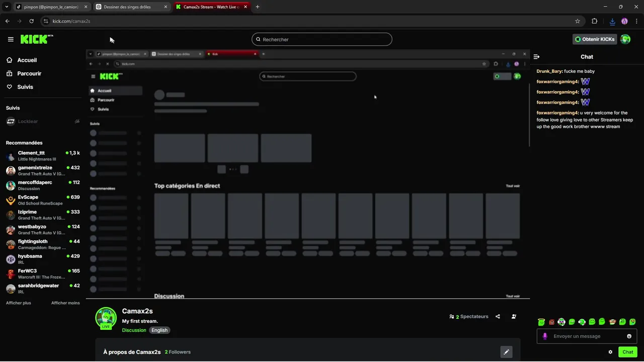
Task: Focus the Rechercher search field
Action: (x=322, y=39)
